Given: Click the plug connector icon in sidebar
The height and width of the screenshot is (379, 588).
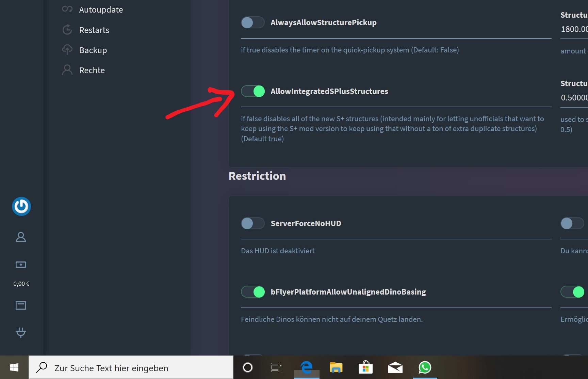Looking at the screenshot, I should 21,332.
